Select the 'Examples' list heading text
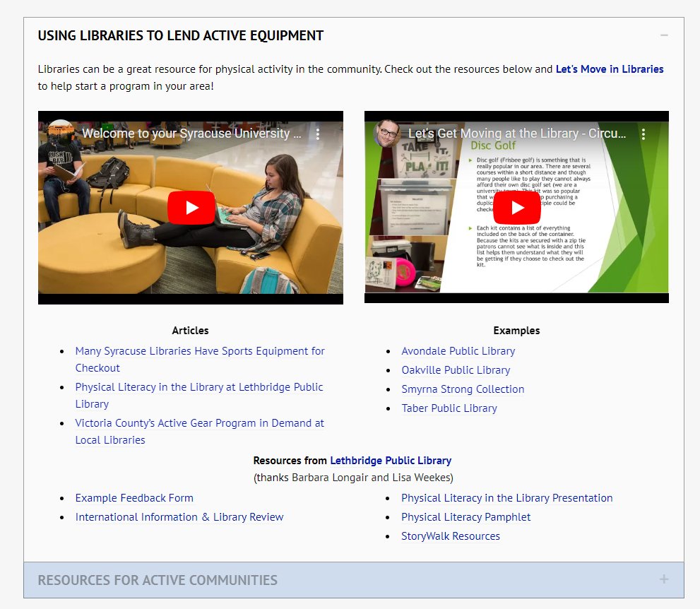 [516, 331]
